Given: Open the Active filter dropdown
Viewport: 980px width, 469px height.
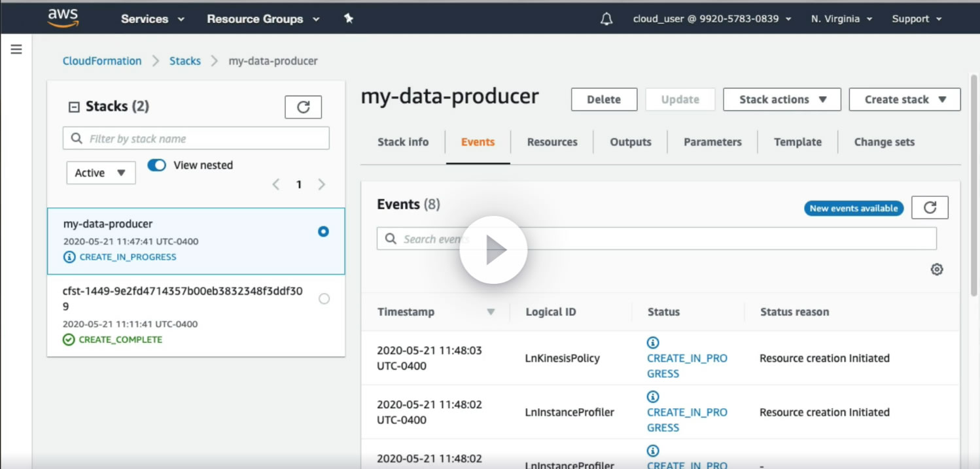Looking at the screenshot, I should click(101, 173).
